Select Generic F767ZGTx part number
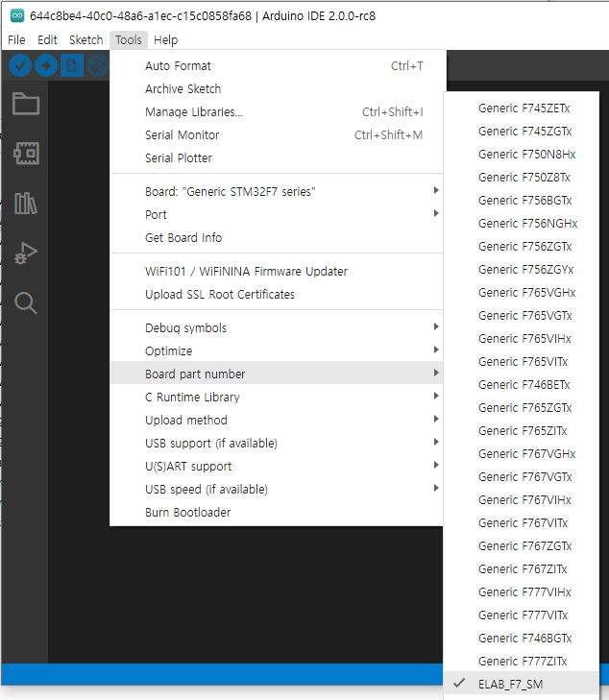This screenshot has width=609, height=700. (521, 546)
